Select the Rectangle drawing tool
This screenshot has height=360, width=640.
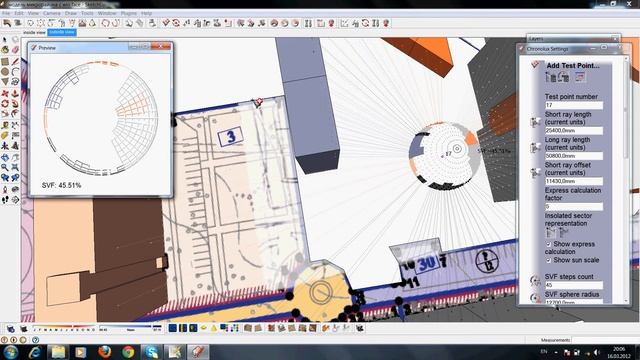[5, 61]
